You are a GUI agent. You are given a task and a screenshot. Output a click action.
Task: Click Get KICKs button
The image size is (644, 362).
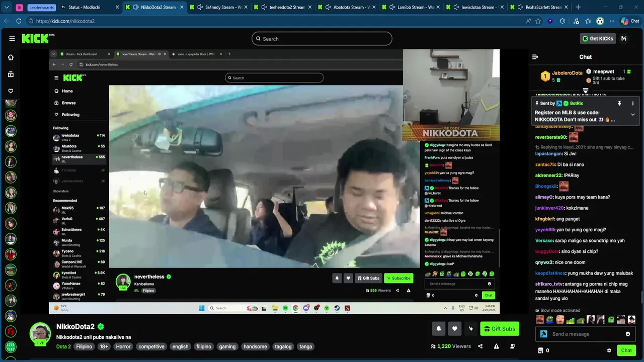coord(598,39)
